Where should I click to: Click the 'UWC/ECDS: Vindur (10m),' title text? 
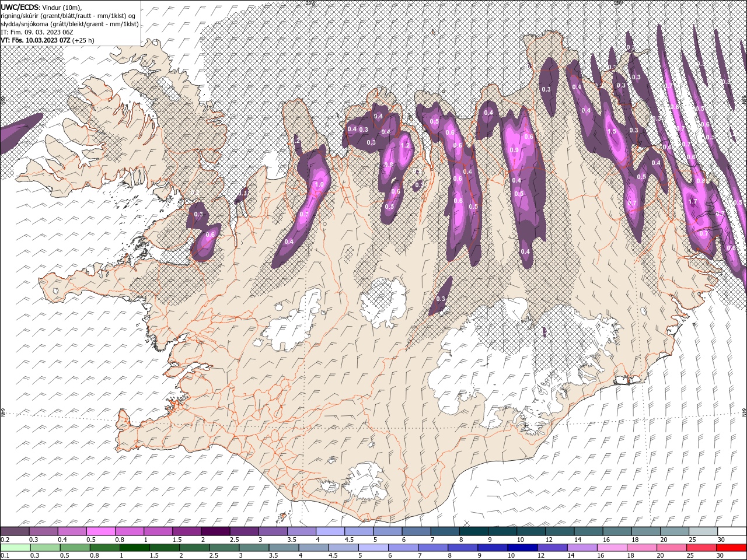(x=41, y=7)
